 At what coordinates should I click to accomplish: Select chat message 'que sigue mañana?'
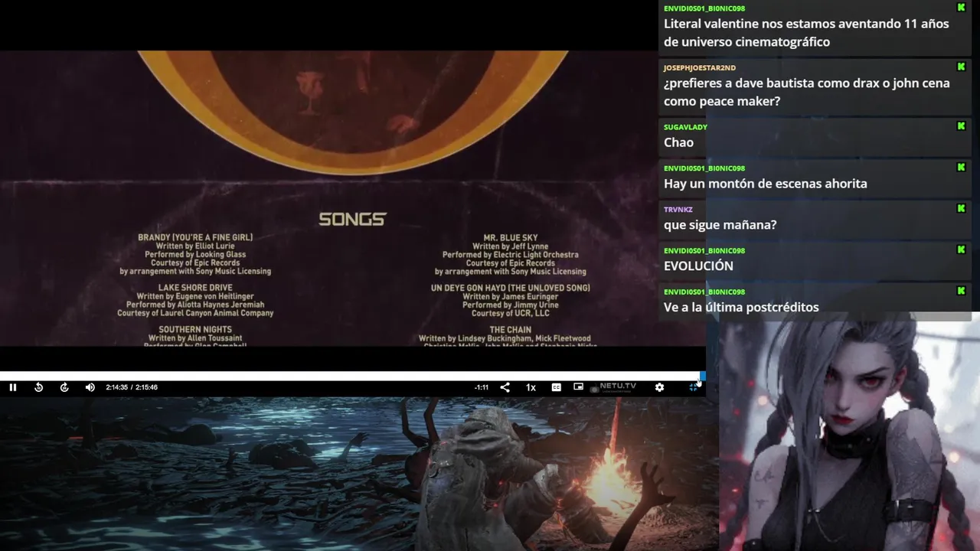(720, 225)
